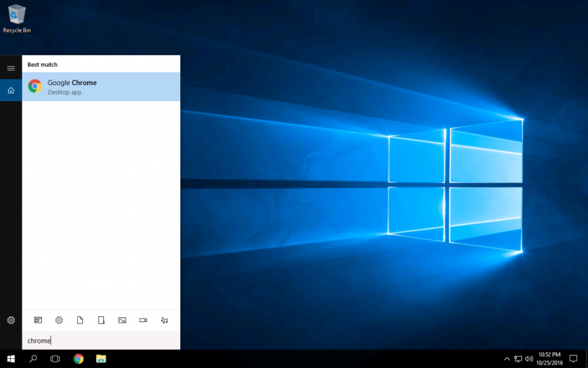Filter search results by music
588x368 pixels.
164,320
